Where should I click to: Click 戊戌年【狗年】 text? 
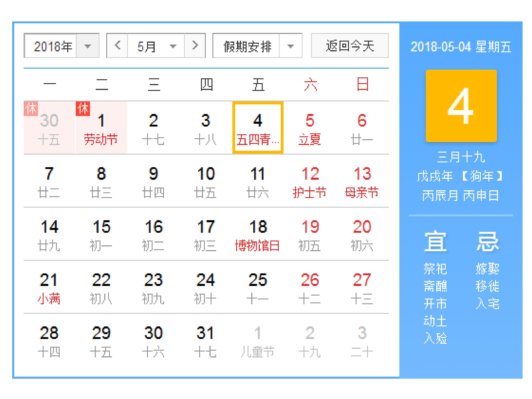[x=460, y=176]
